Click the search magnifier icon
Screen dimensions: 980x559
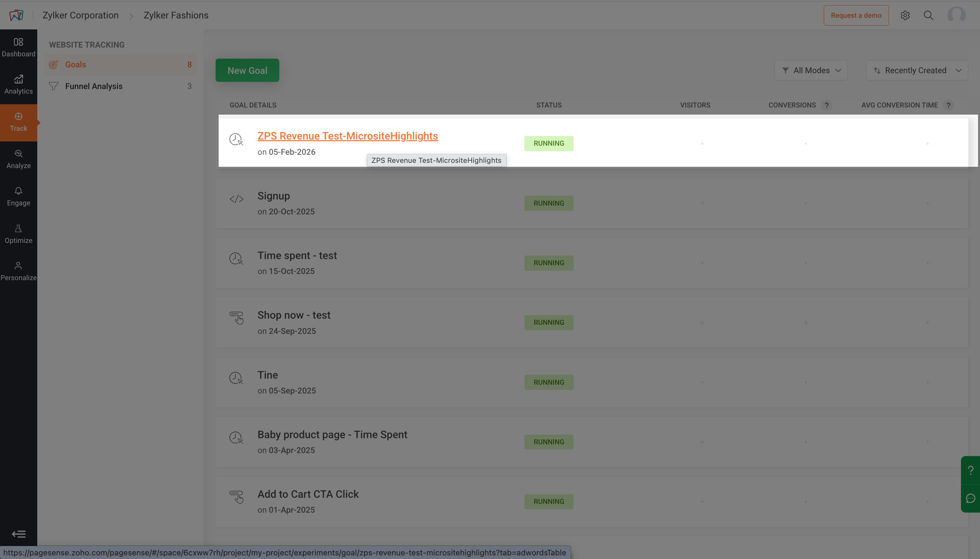point(928,15)
